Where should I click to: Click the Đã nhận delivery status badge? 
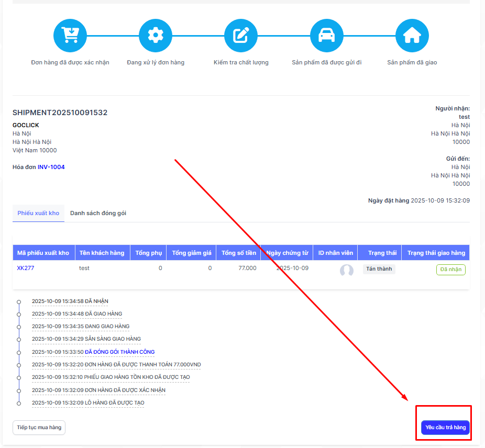(x=450, y=270)
